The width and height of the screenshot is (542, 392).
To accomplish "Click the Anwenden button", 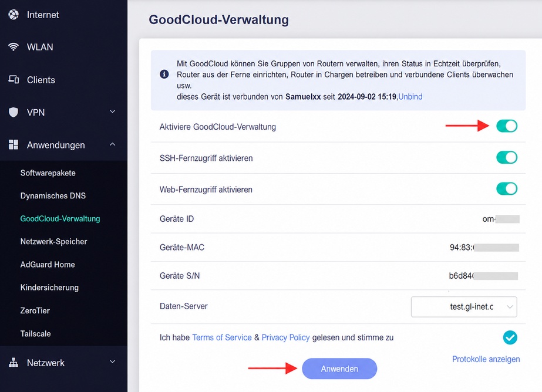I will coord(339,369).
